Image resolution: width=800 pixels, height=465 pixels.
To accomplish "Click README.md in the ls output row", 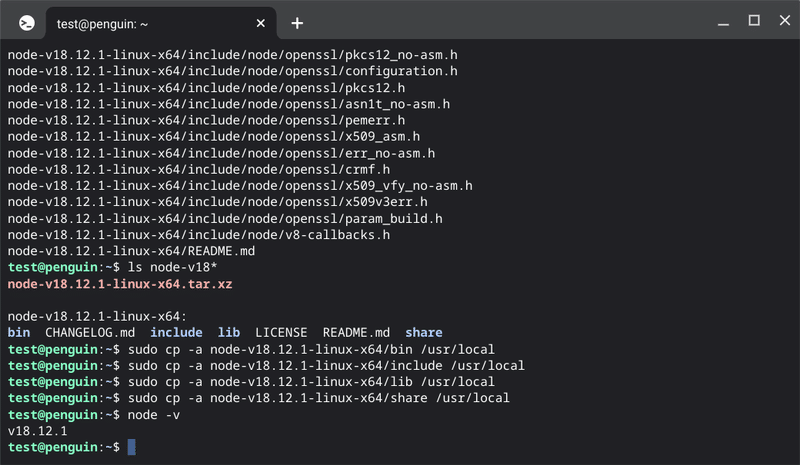I will click(356, 333).
